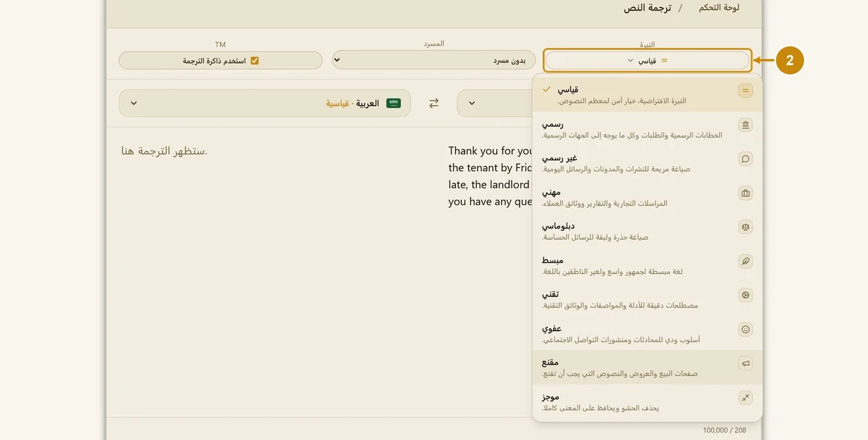Click the المسرد field label
Viewport: 868px width, 440px height.
pos(434,44)
